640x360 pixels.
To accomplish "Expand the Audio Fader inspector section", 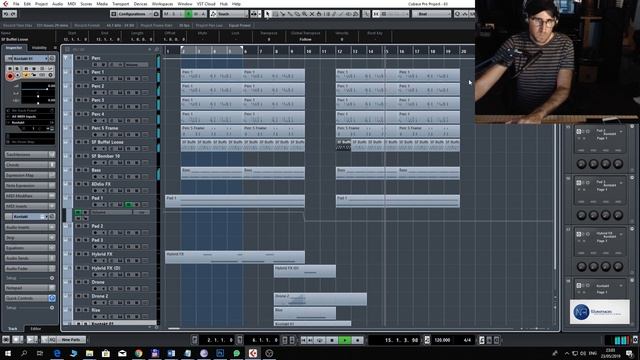I will 30,269.
